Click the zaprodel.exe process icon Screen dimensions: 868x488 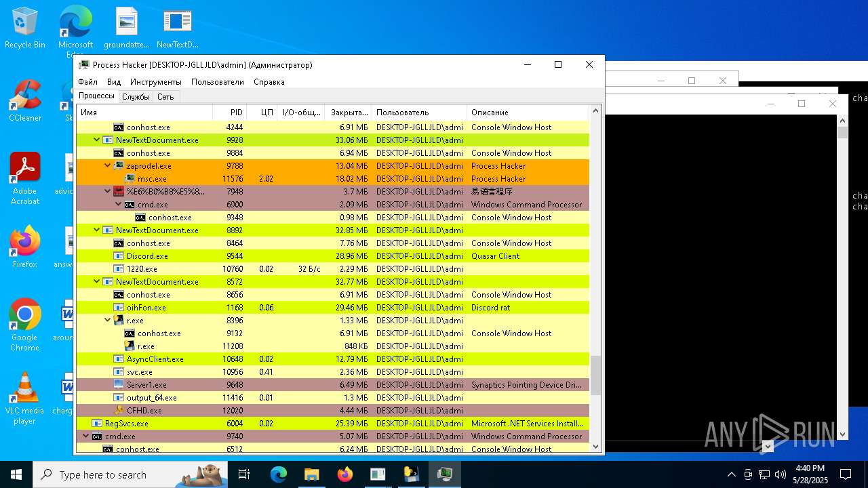[x=119, y=165]
